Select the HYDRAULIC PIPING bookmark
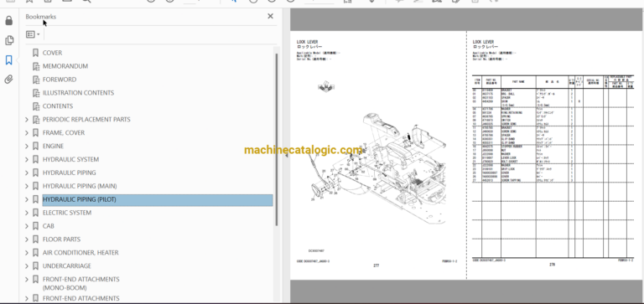The height and width of the screenshot is (304, 644). pyautogui.click(x=69, y=173)
